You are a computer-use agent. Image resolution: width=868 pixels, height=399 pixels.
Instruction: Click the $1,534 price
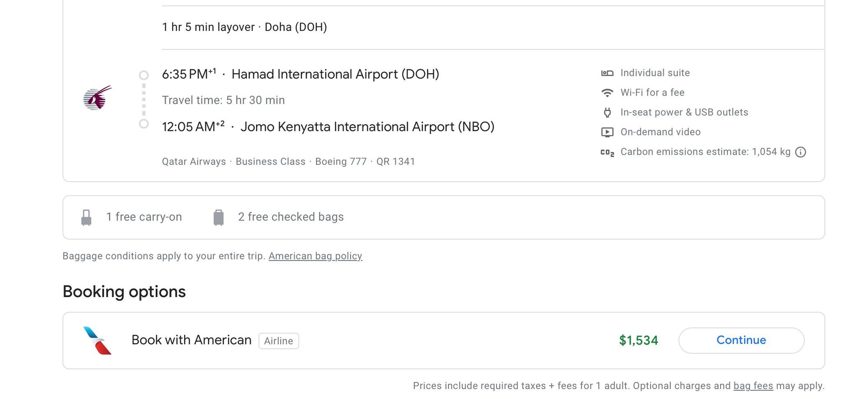point(638,340)
